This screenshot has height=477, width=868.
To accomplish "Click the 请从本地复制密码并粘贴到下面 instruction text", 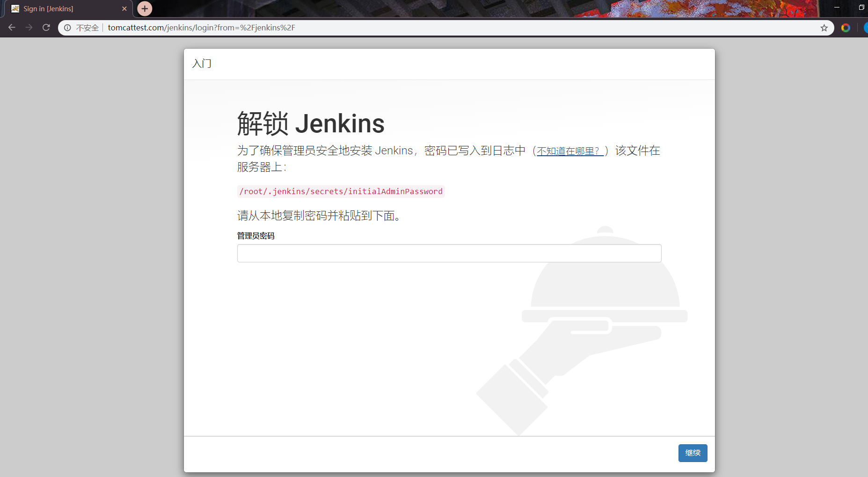I will point(319,216).
